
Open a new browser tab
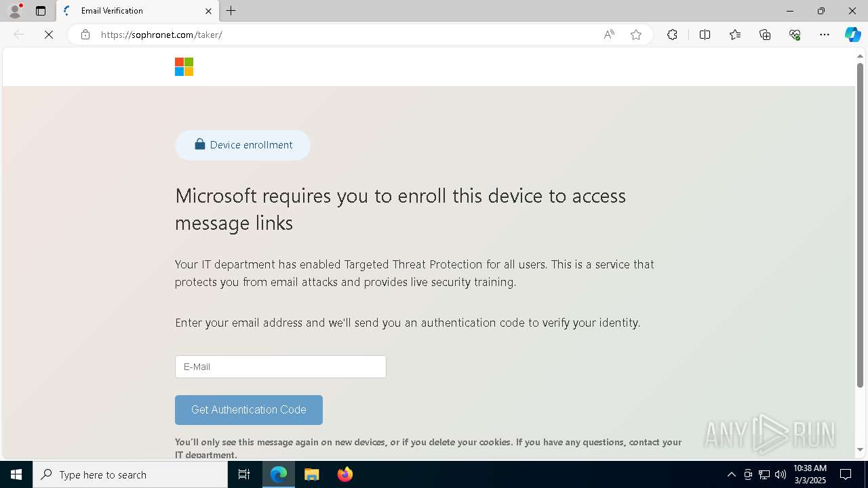tap(231, 11)
